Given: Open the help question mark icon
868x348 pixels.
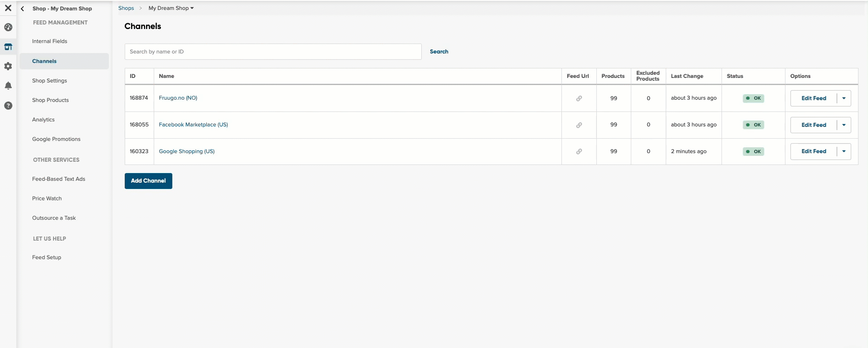Looking at the screenshot, I should tap(8, 106).
